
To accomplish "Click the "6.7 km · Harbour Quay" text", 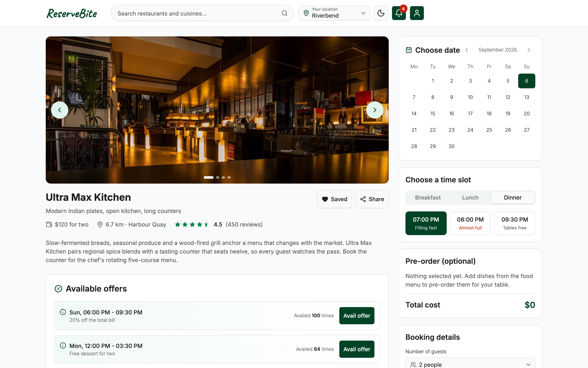I will pyautogui.click(x=136, y=224).
